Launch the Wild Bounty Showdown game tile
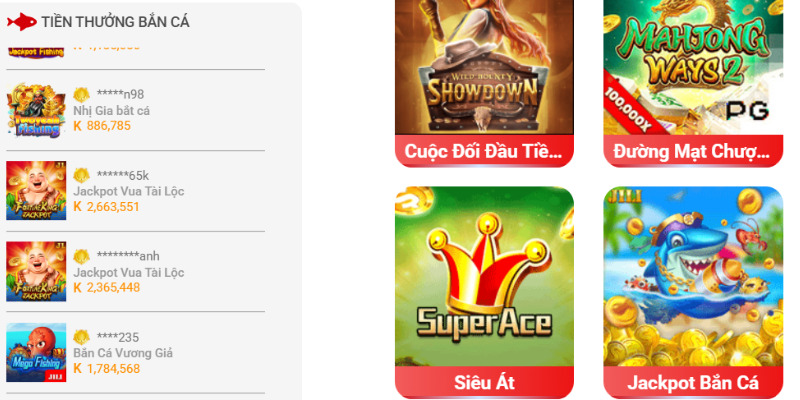The image size is (800, 400). click(484, 67)
